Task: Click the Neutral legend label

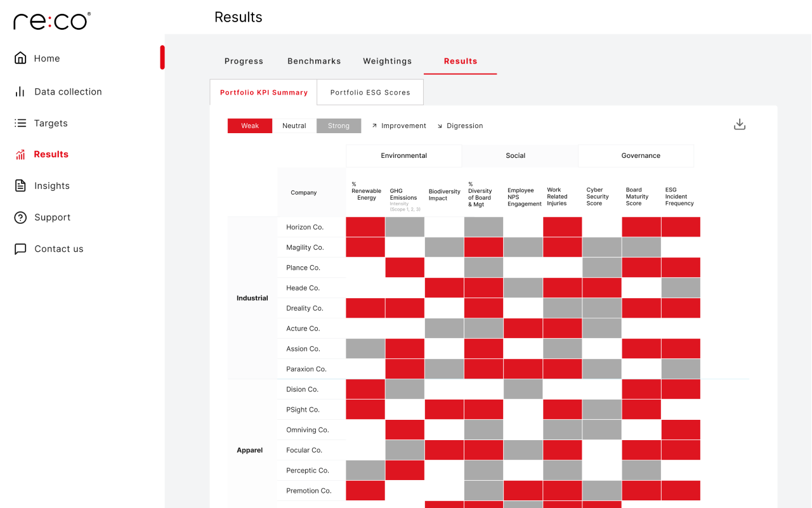Action: tap(294, 126)
